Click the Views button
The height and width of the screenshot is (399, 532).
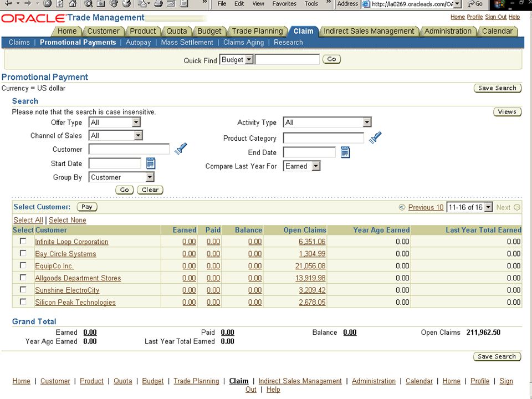click(507, 111)
